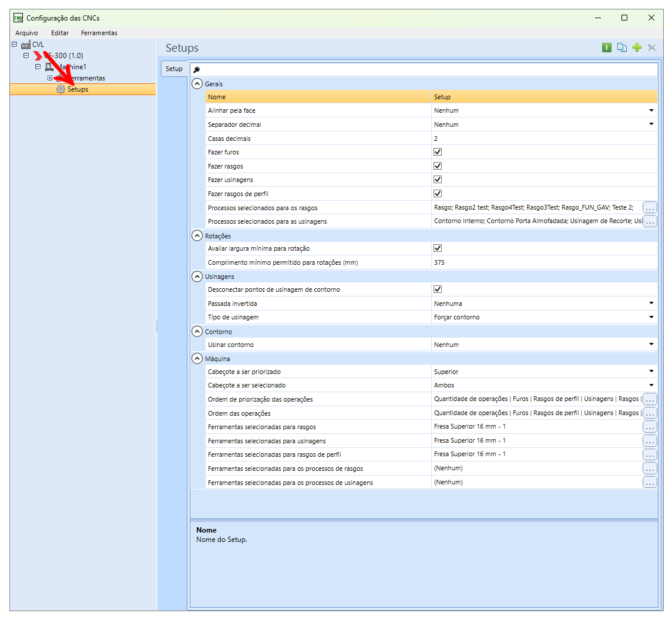Click the CVL factory icon in tree
672x620 pixels.
pyautogui.click(x=26, y=45)
